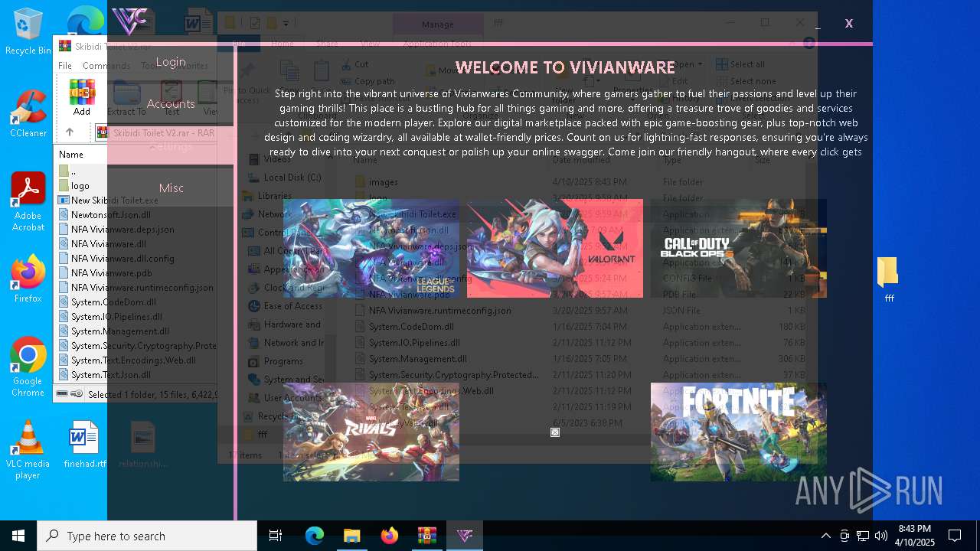The width and height of the screenshot is (980, 551).
Task: Click the broken image placeholder icon
Action: (555, 432)
